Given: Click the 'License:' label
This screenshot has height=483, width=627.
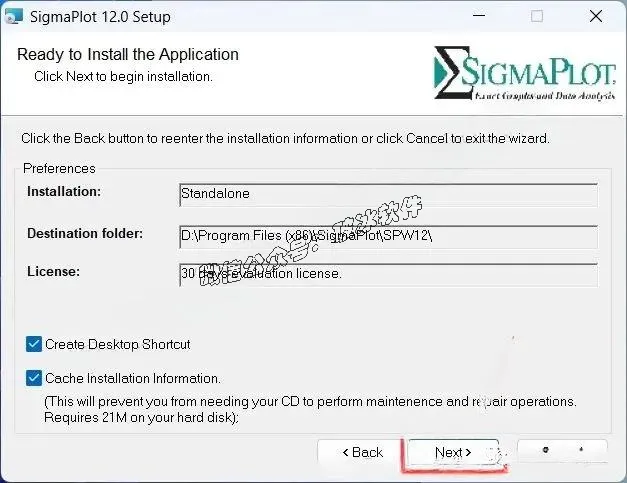Looking at the screenshot, I should [54, 271].
